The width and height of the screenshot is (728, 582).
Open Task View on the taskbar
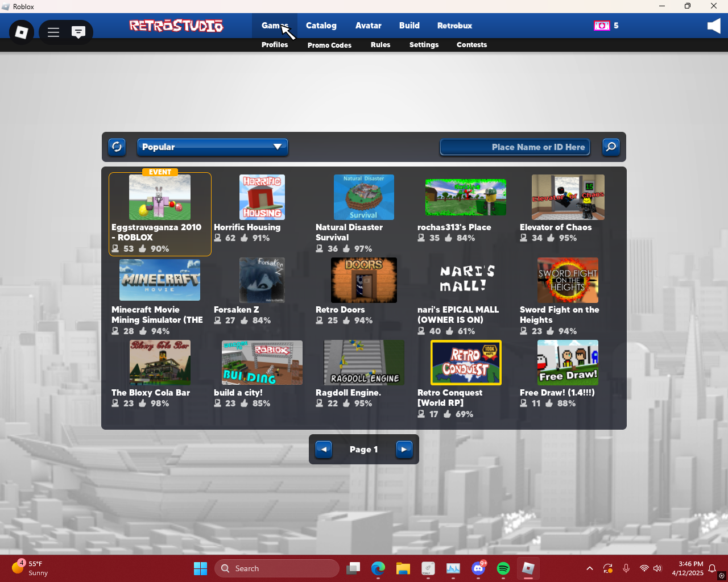click(353, 568)
